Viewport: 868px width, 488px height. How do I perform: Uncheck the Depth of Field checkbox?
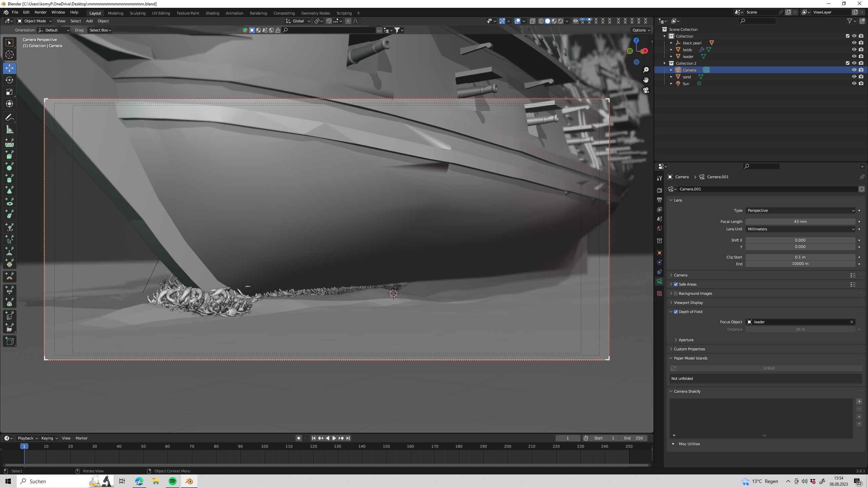676,312
